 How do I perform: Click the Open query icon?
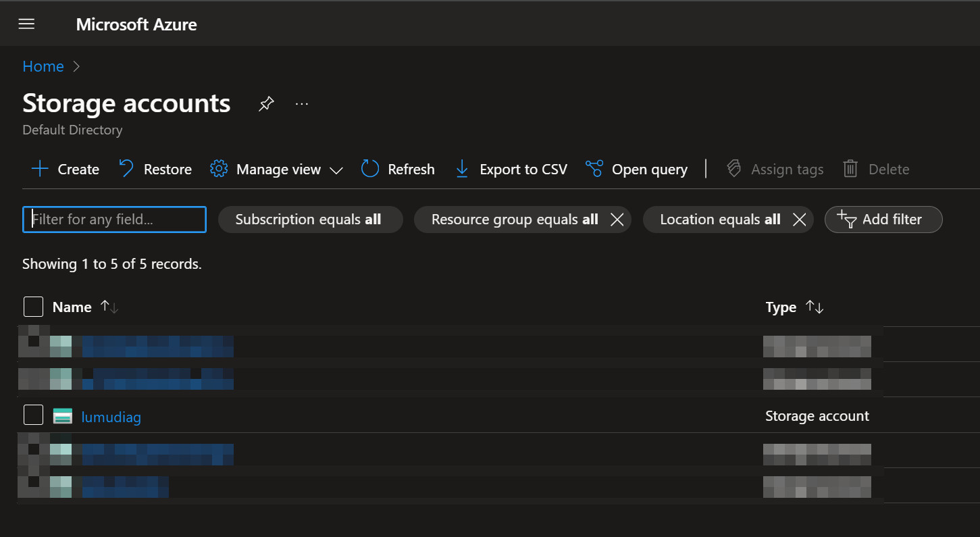[594, 169]
